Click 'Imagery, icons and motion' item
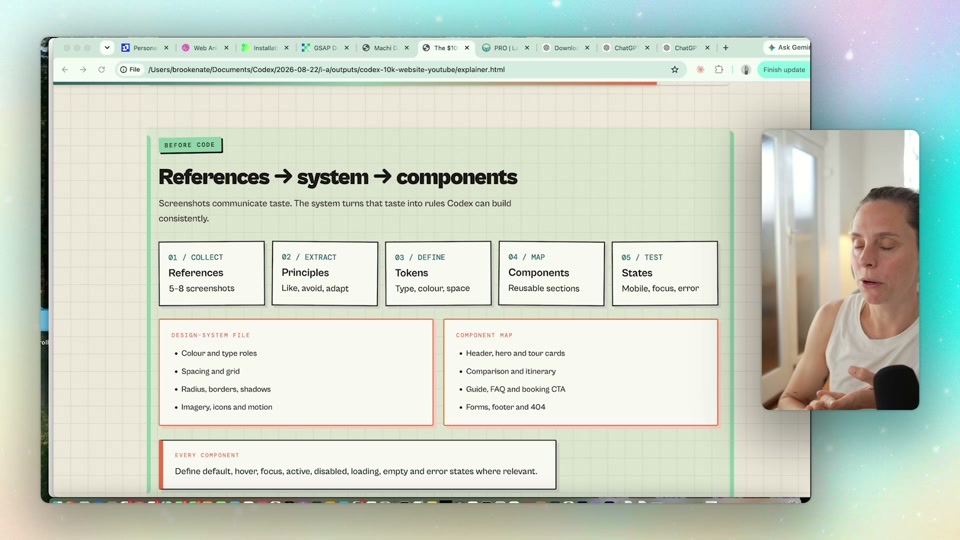 point(227,407)
